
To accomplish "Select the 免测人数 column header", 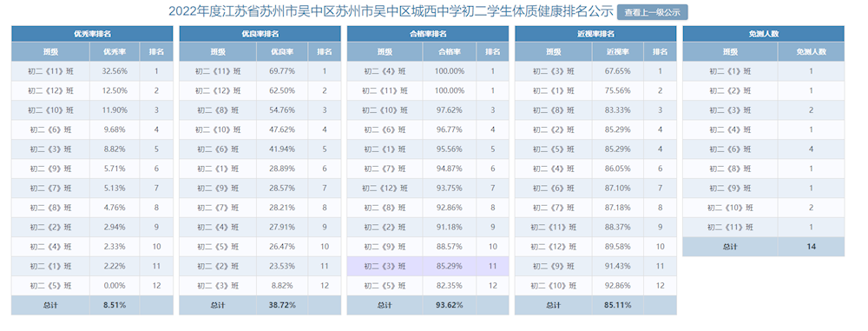I will tap(811, 52).
